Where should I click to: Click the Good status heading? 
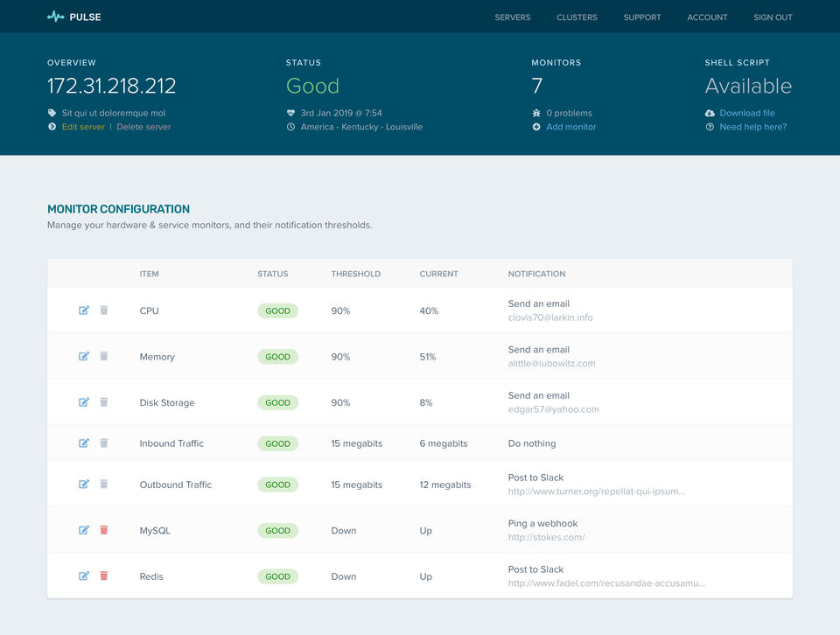313,86
